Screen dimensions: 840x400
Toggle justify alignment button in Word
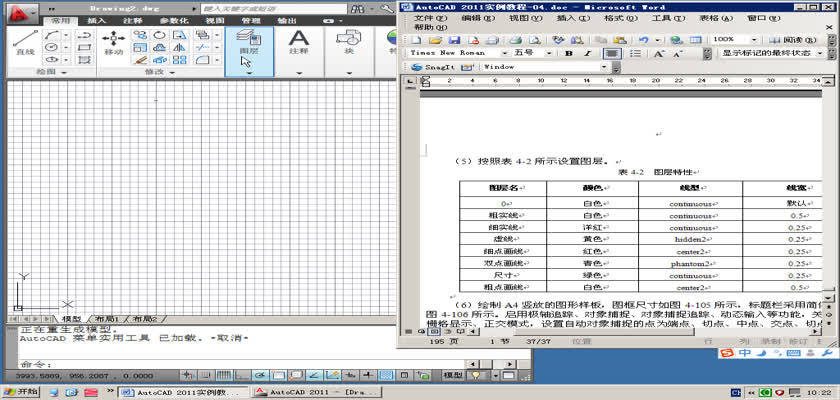612,54
